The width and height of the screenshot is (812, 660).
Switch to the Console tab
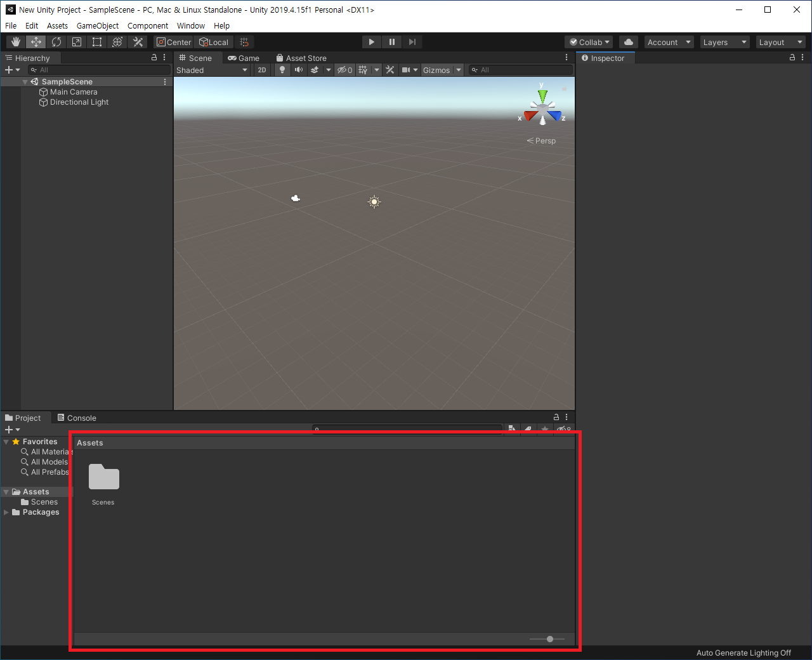[x=77, y=418]
